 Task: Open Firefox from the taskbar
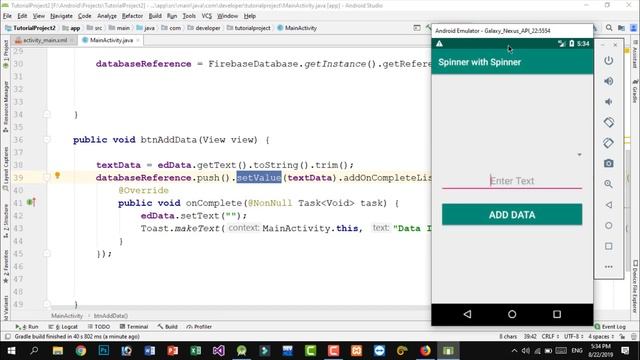pyautogui.click(x=425, y=351)
